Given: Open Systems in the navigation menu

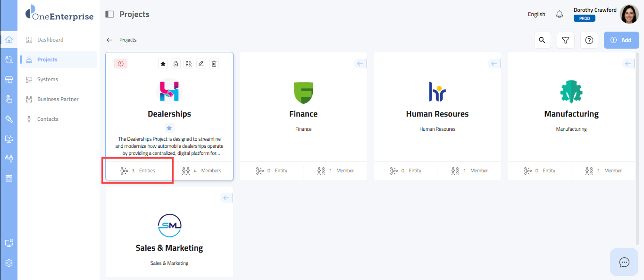Looking at the screenshot, I should click(x=48, y=79).
